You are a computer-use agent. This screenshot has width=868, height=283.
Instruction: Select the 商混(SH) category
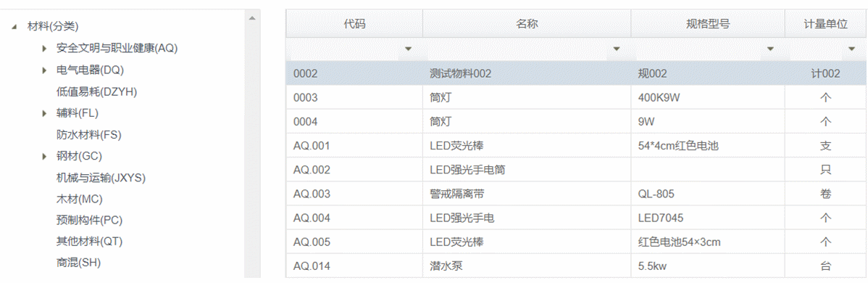[x=78, y=263]
